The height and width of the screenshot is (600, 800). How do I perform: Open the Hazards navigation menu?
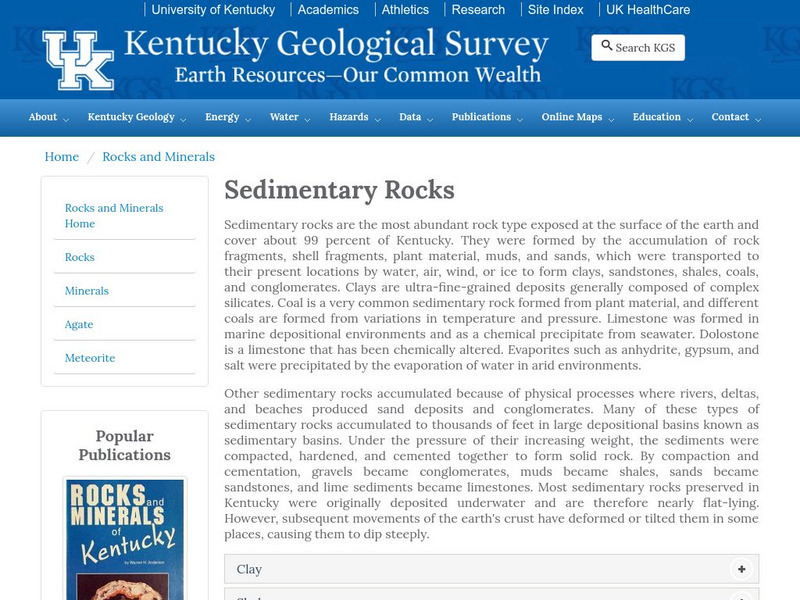354,117
